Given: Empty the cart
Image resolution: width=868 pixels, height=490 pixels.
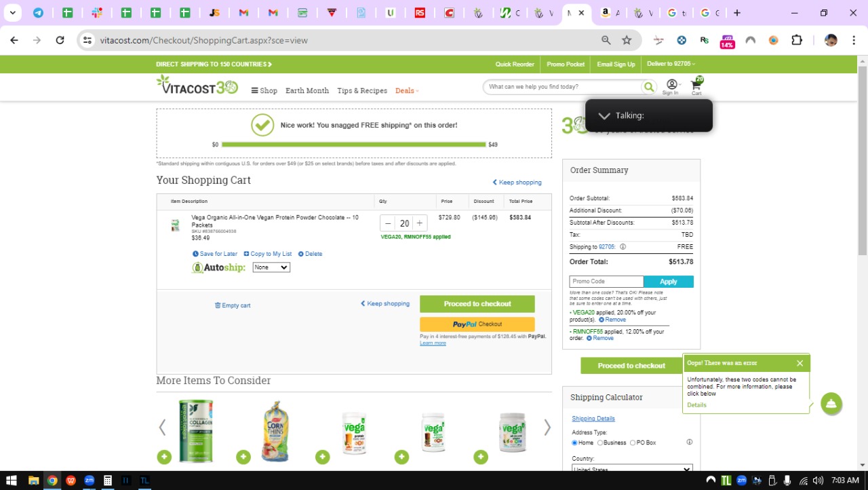Looking at the screenshot, I should [x=233, y=305].
